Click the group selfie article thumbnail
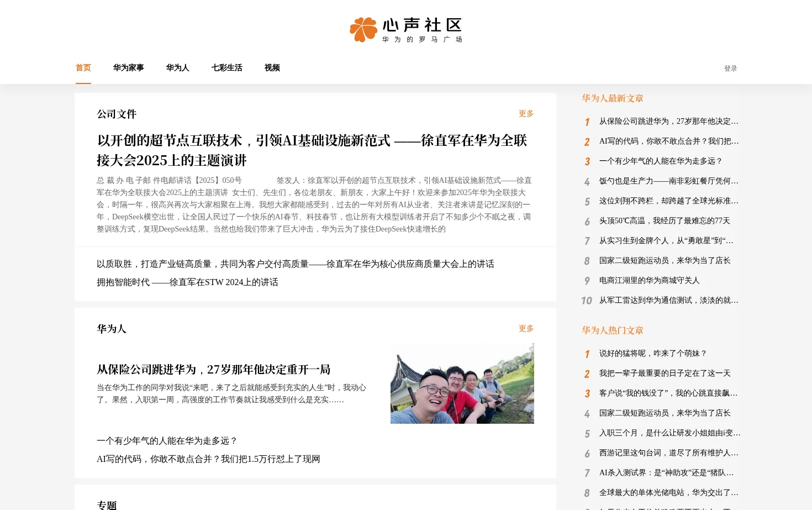This screenshot has height=510, width=812. (462, 383)
